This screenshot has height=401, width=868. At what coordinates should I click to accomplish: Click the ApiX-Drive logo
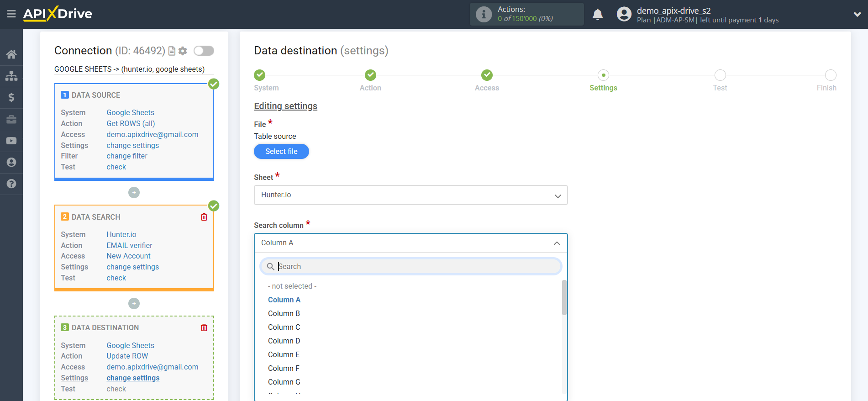[58, 14]
